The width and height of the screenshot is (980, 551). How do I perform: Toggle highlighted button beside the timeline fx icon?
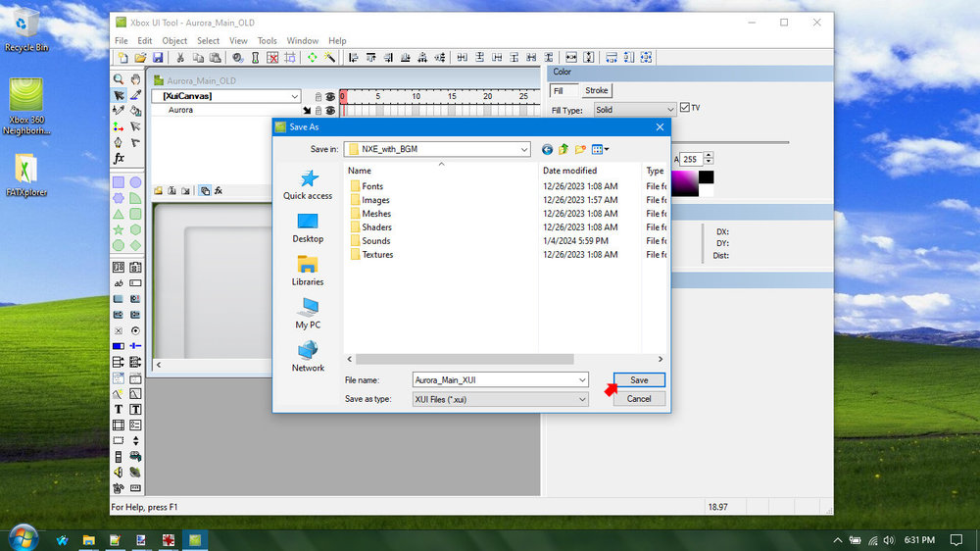[205, 191]
